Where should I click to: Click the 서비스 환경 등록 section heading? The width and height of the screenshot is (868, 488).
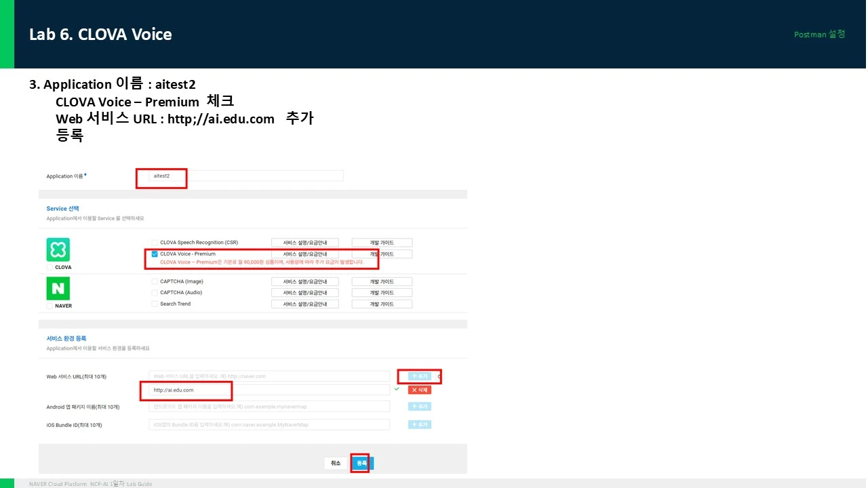click(66, 338)
